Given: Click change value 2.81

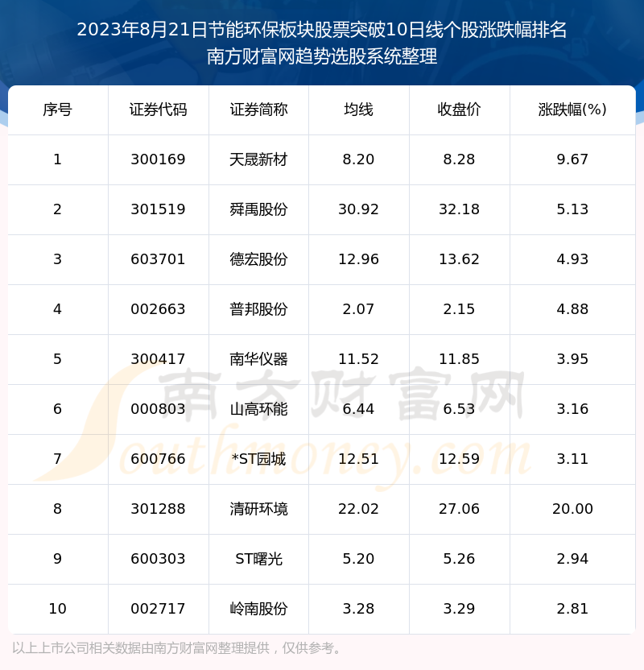Looking at the screenshot, I should click(572, 610).
